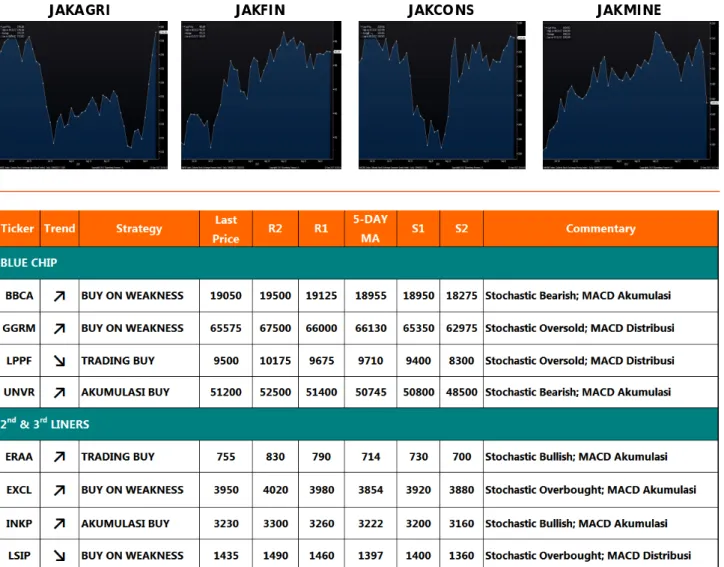
Task: Click the Trend column header
Action: 60,229
